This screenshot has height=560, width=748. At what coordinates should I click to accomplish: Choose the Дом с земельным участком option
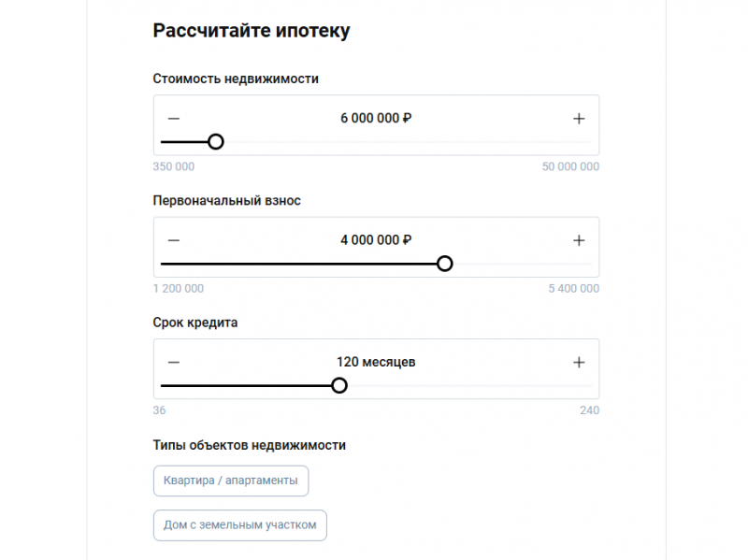239,525
